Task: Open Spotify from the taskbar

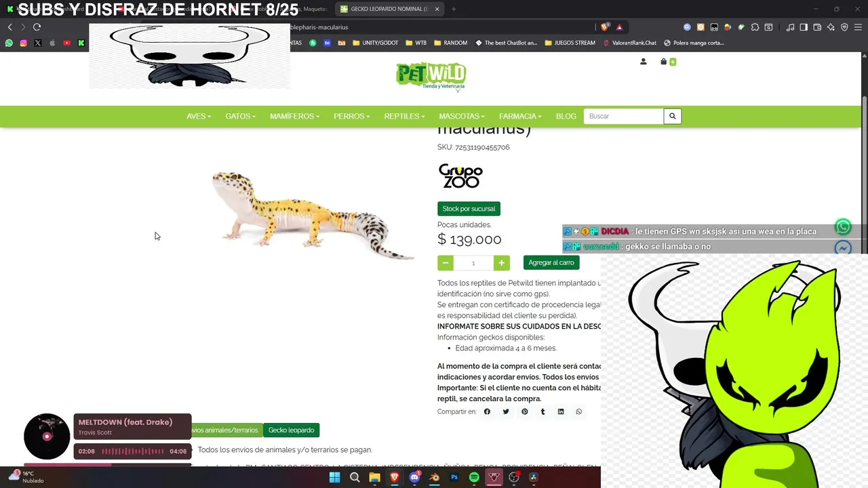Action: [474, 477]
